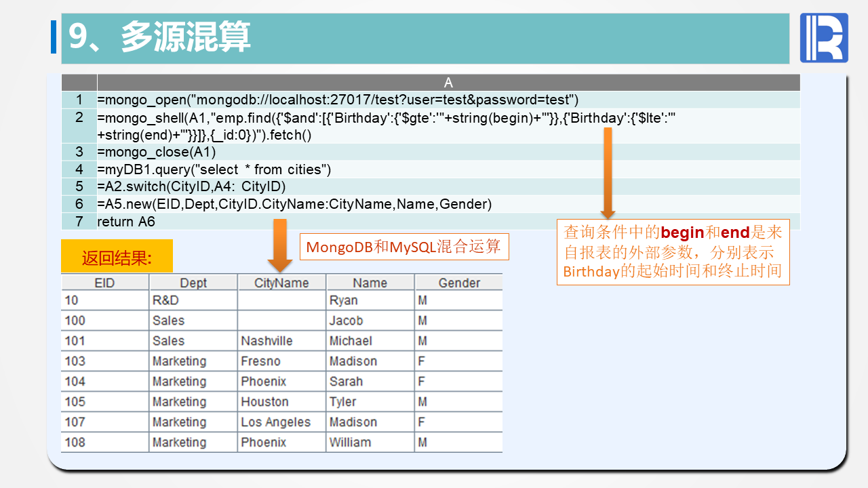Image resolution: width=868 pixels, height=488 pixels.
Task: Click the Name cell "Michael"
Action: click(x=370, y=341)
